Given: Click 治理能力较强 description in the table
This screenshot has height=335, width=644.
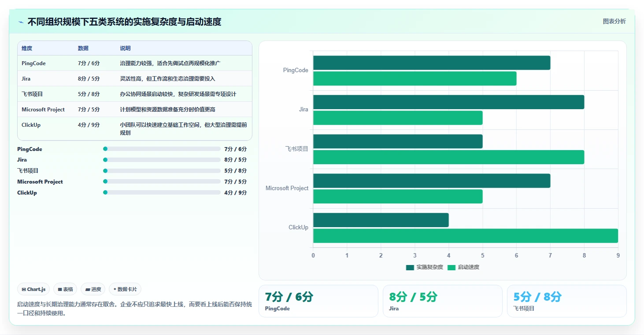Looking at the screenshot, I should tap(170, 63).
